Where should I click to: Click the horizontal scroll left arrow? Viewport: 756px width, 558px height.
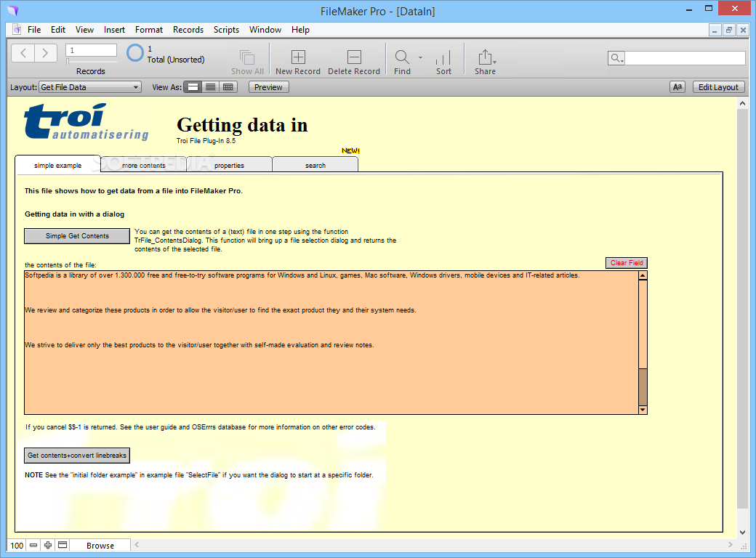click(137, 544)
